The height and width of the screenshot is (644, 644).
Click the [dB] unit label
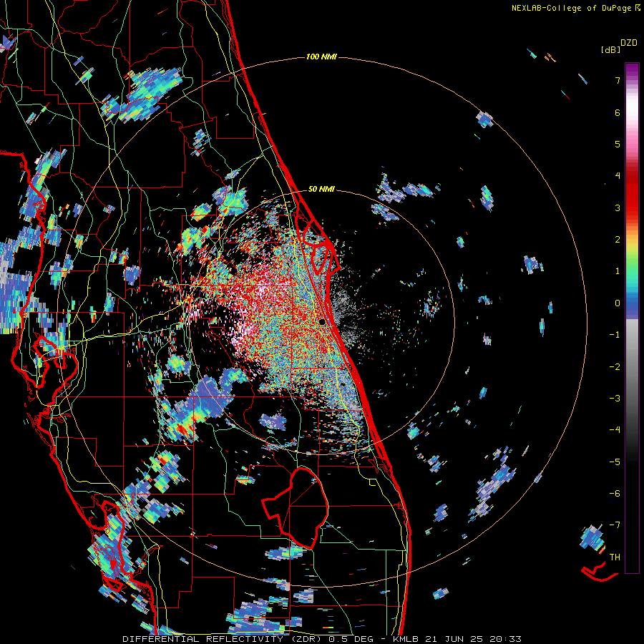(610, 49)
